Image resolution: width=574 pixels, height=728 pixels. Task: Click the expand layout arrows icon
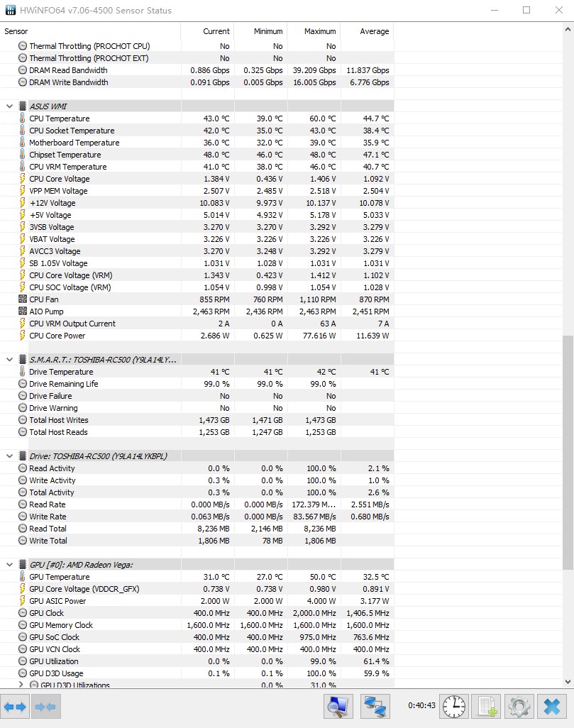coord(16,707)
